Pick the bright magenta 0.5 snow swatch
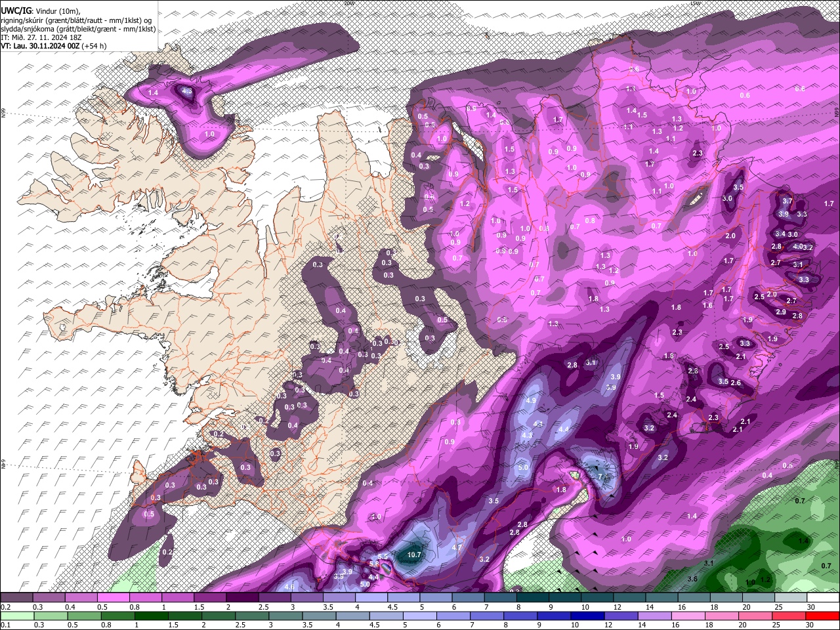The width and height of the screenshot is (840, 630). [113, 598]
